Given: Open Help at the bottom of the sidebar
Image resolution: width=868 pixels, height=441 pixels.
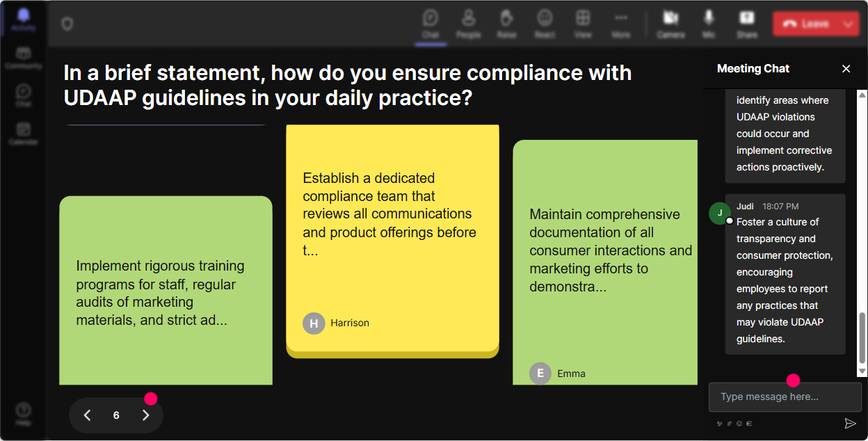Looking at the screenshot, I should 24,414.
